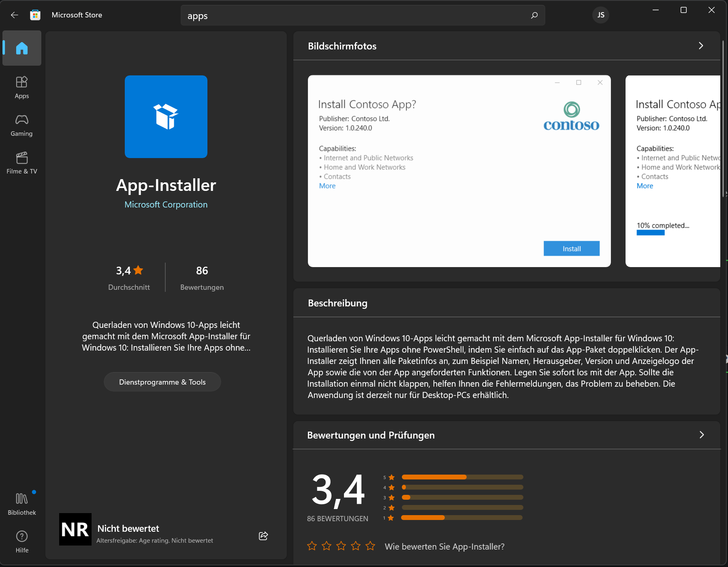Rate App-Installer with one star
The width and height of the screenshot is (728, 567).
click(312, 546)
